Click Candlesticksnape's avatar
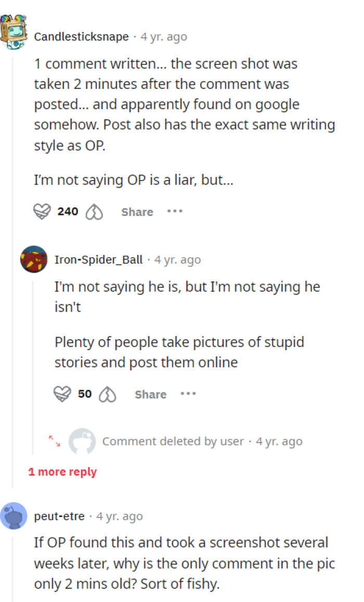The image size is (364, 602). pyautogui.click(x=14, y=31)
